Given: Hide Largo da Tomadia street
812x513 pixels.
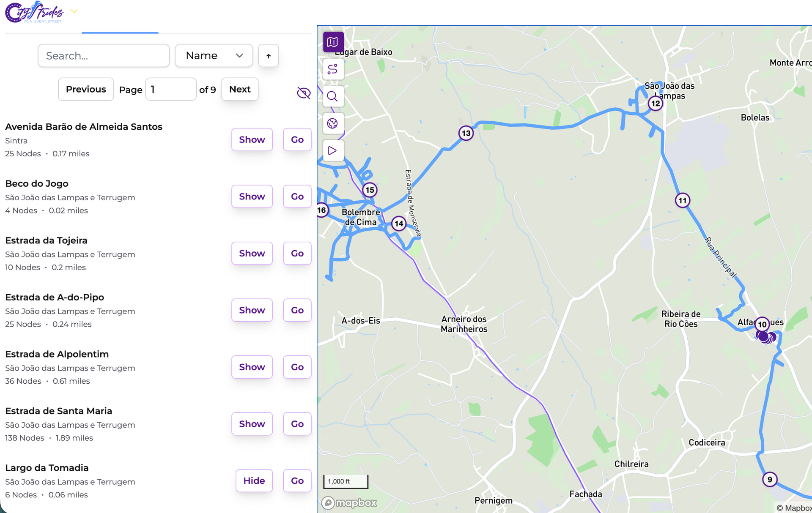Looking at the screenshot, I should tap(254, 480).
